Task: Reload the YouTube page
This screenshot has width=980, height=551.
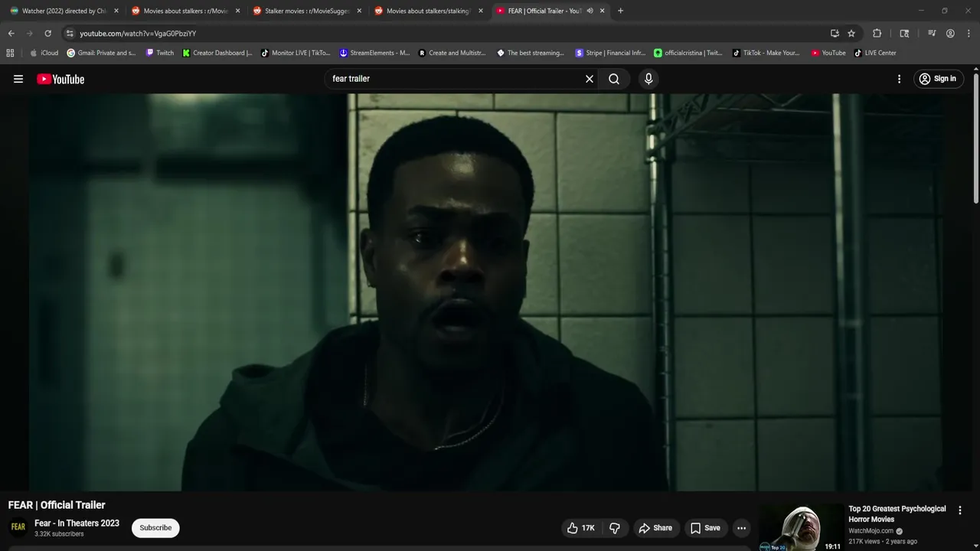Action: click(47, 34)
